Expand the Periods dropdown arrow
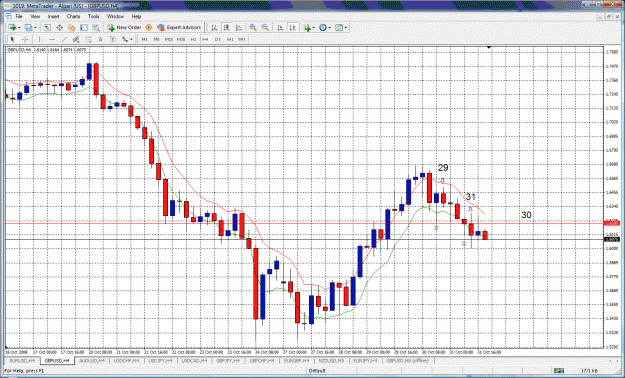This screenshot has width=625, height=378. tap(330, 28)
